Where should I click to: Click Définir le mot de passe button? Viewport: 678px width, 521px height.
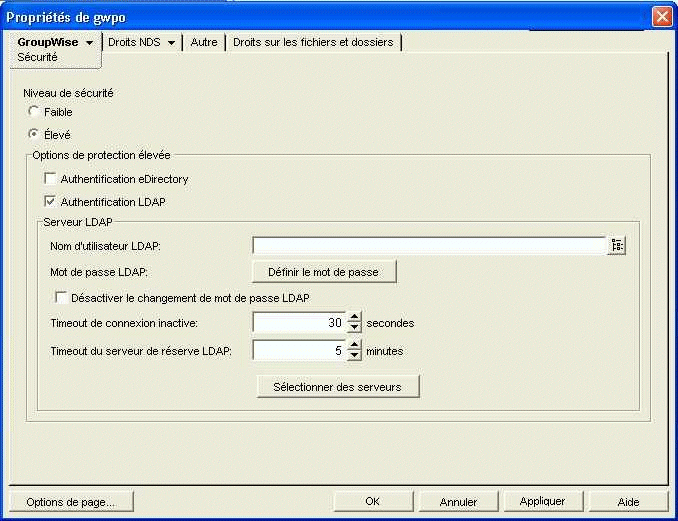(324, 272)
